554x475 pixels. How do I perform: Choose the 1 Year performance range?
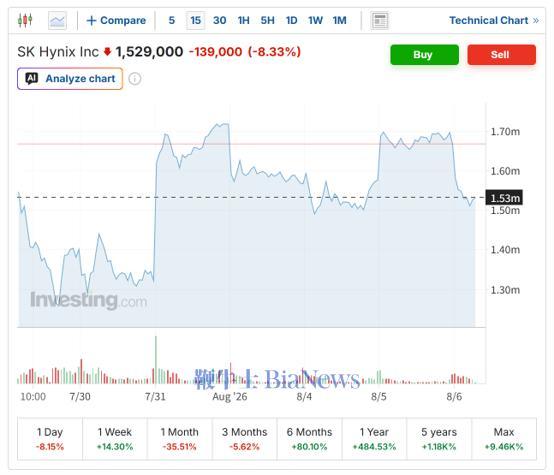tap(374, 439)
